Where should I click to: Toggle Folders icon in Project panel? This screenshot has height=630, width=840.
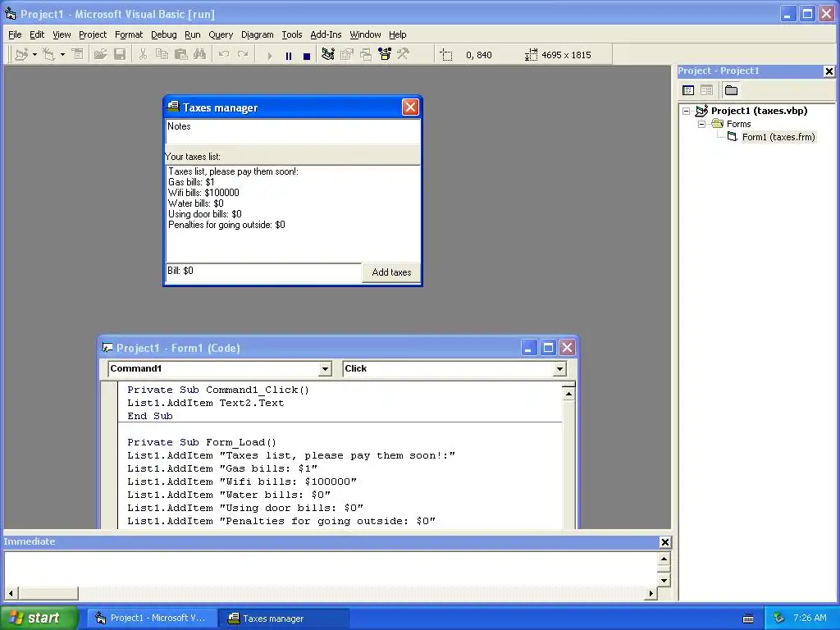[x=731, y=90]
